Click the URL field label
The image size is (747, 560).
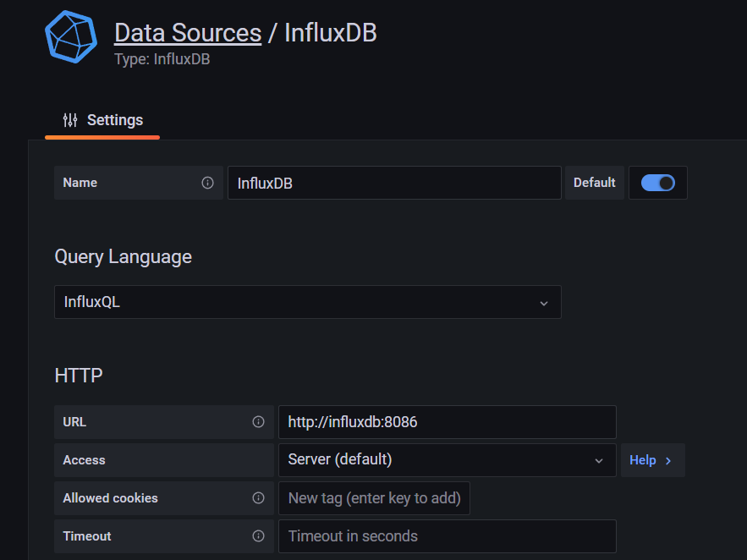tap(74, 422)
